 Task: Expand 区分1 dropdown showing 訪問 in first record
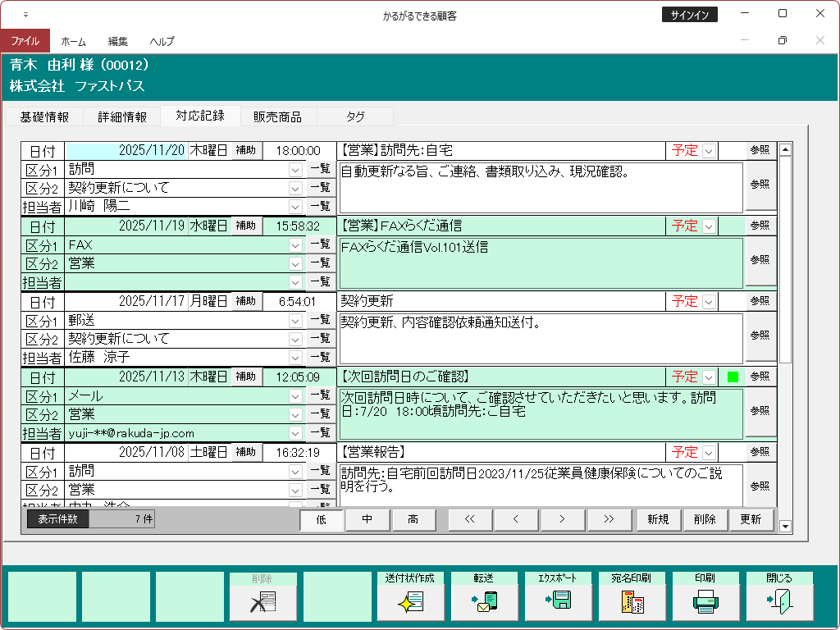click(x=295, y=169)
